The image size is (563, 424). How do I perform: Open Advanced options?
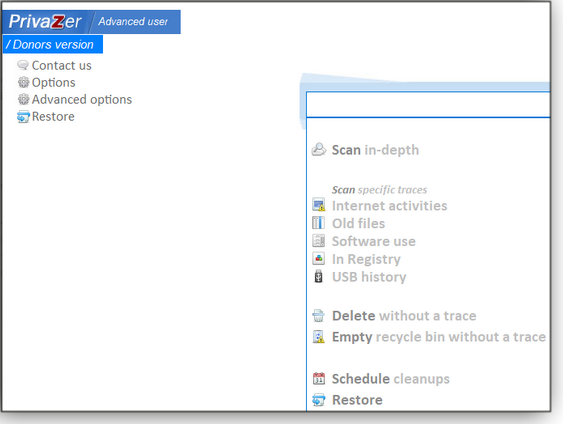[x=82, y=99]
